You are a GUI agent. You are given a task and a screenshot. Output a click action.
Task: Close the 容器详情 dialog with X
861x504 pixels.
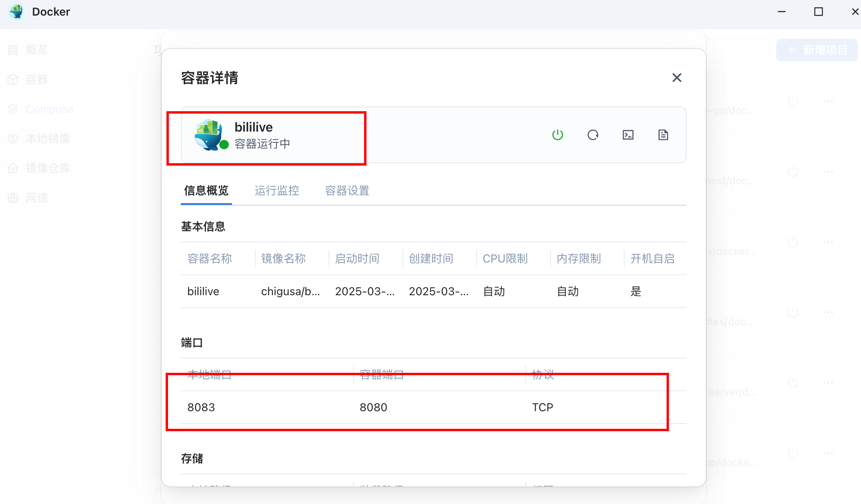click(677, 78)
